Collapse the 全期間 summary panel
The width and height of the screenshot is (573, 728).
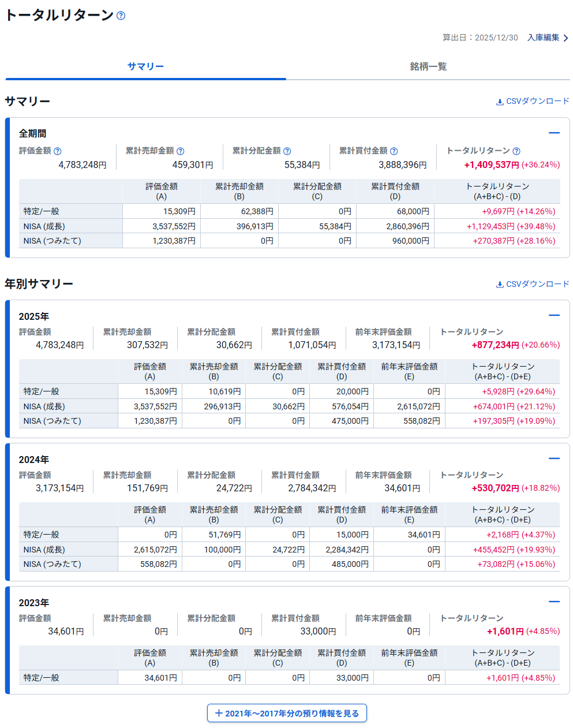(554, 133)
